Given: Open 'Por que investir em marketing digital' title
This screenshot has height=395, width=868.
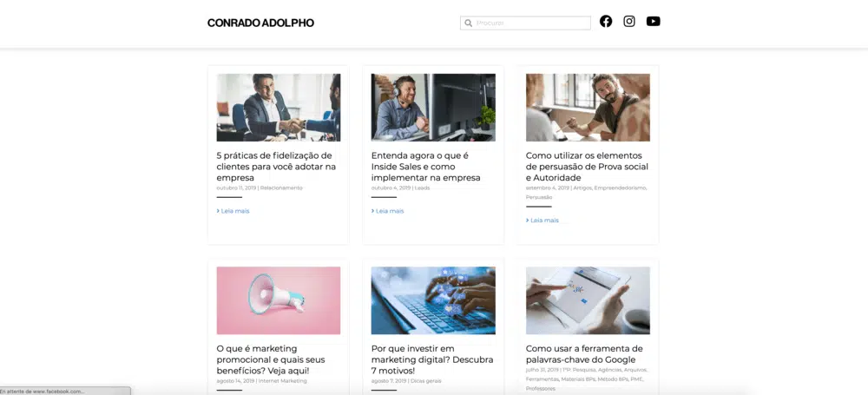Looking at the screenshot, I should point(431,359).
